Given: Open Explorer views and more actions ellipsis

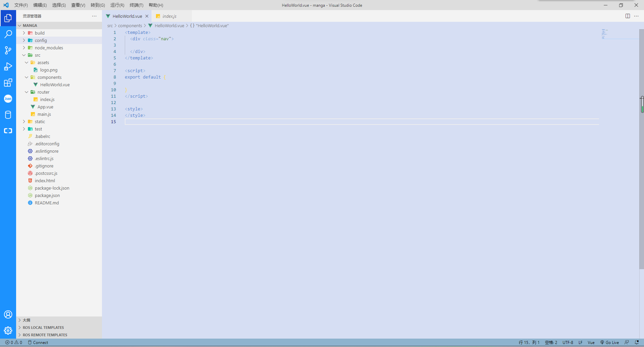Looking at the screenshot, I should pos(94,16).
